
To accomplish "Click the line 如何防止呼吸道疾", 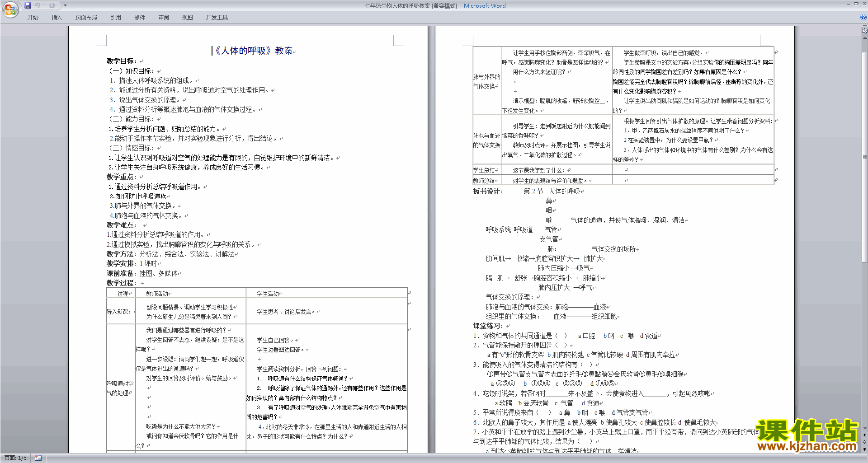I will pyautogui.click(x=138, y=196).
